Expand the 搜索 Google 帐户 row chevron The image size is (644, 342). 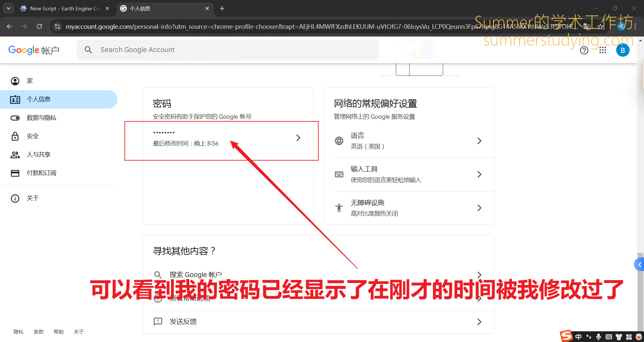479,275
